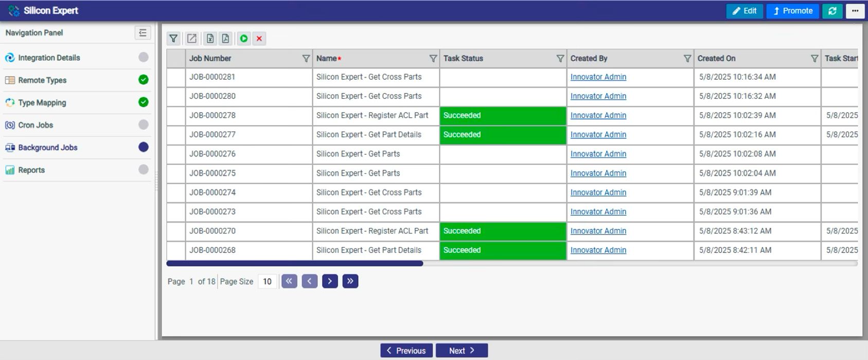
Task: Click the JOB-0000278 job number cell
Action: pos(249,116)
